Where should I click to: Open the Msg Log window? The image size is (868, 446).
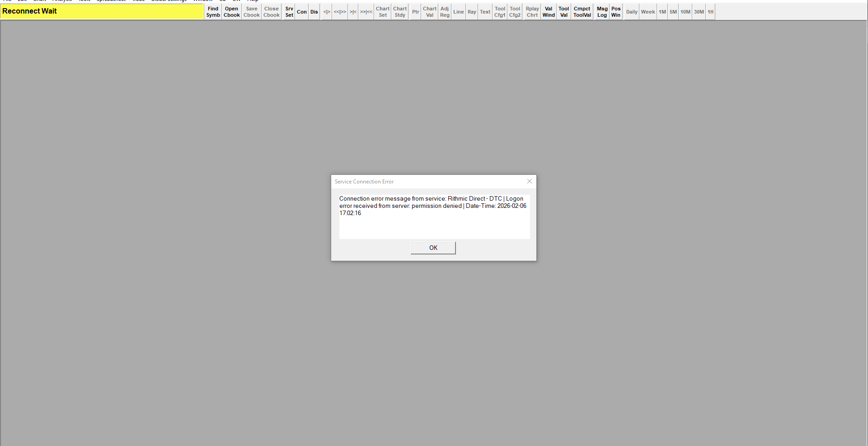602,12
